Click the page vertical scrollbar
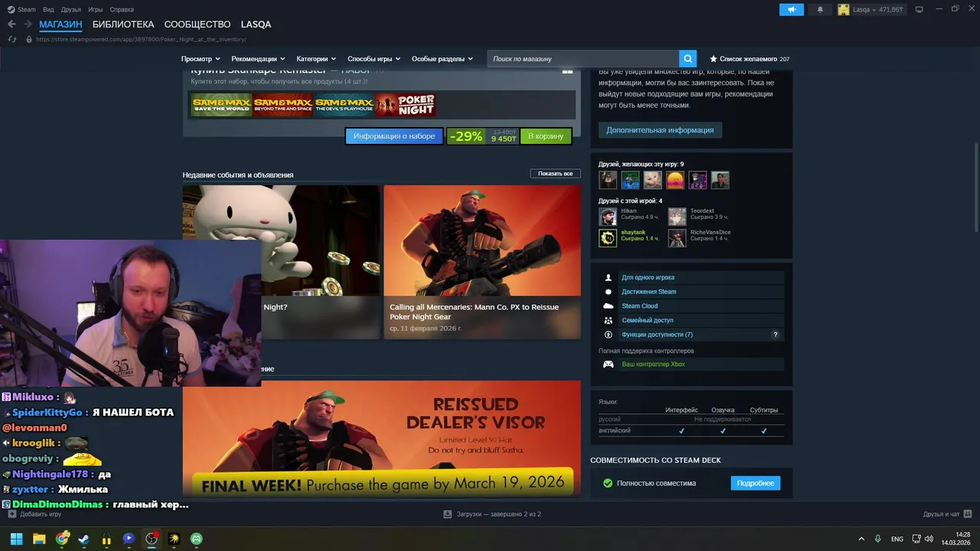This screenshot has width=980, height=551. tap(976, 187)
